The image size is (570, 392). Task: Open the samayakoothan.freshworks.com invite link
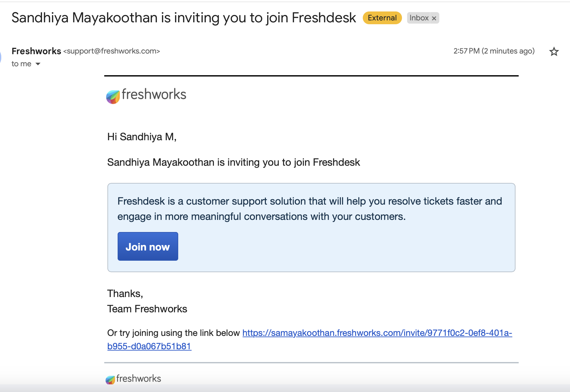(x=310, y=339)
